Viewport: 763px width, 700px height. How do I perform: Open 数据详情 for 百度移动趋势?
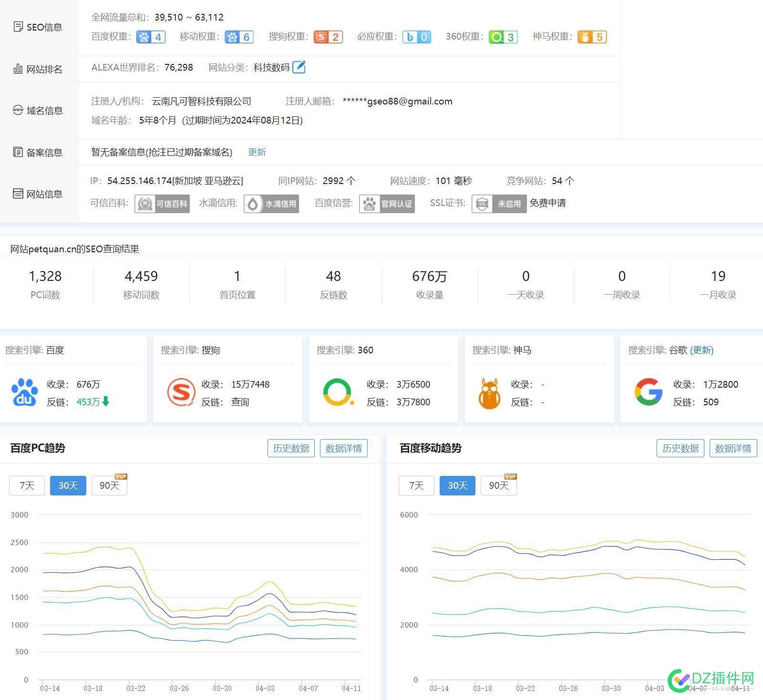click(733, 448)
